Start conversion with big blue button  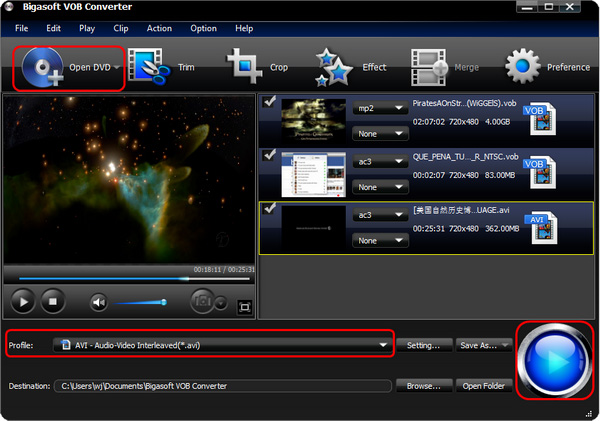pos(554,360)
